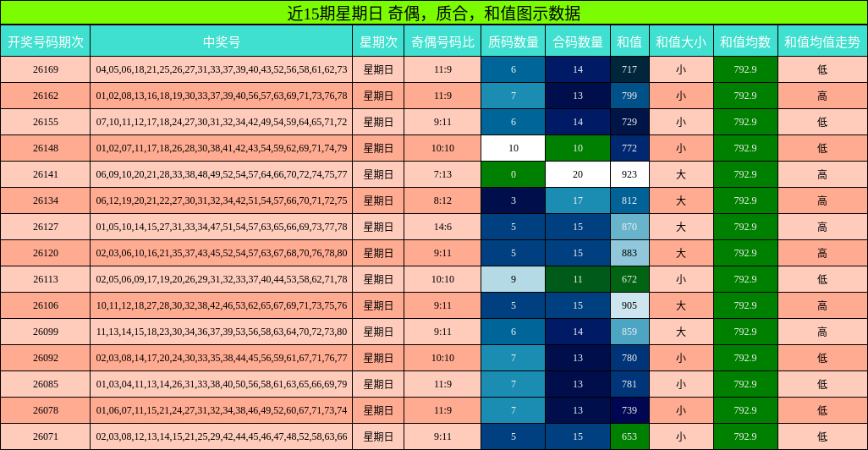Screen dimensions: 868x450
Task: Click the sum value 883 cell
Action: [x=629, y=253]
